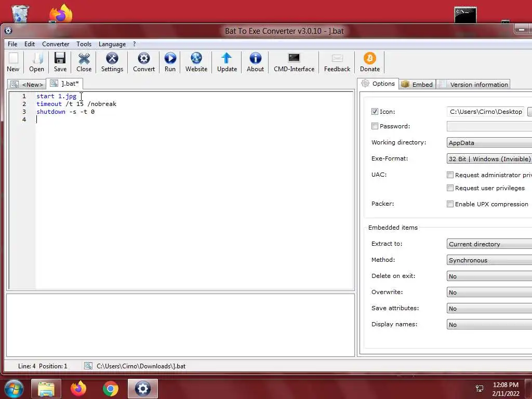Click 'Line: 4 Position: 1' status text

click(x=43, y=366)
